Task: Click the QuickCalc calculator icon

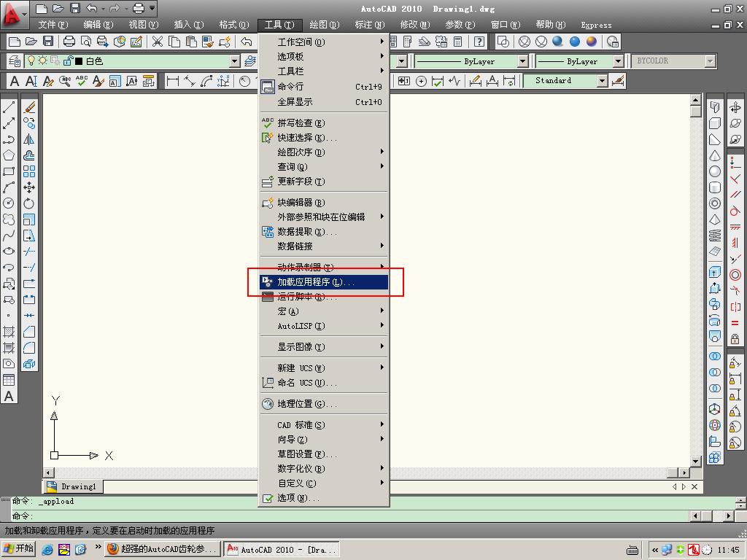Action: pyautogui.click(x=458, y=42)
